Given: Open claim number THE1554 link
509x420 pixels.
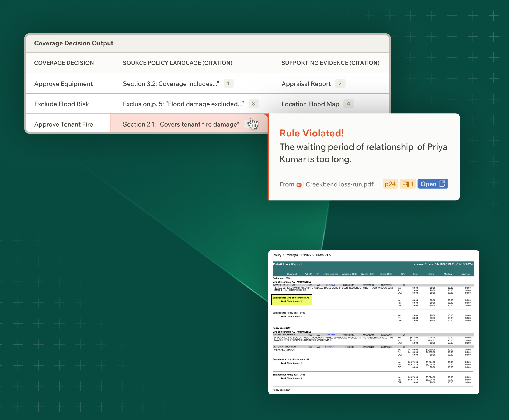Looking at the screenshot, I should point(330,335).
